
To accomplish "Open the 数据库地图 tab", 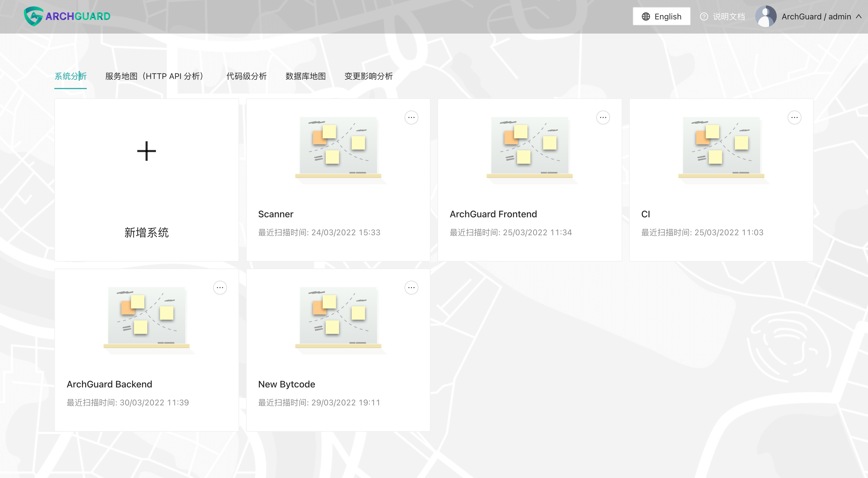I will [305, 76].
